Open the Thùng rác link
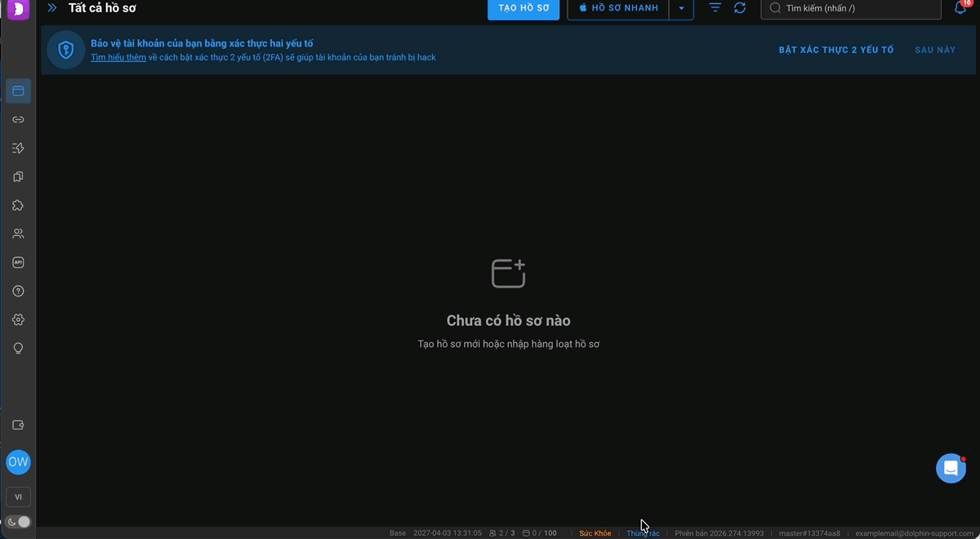This screenshot has height=539, width=980. 644,533
